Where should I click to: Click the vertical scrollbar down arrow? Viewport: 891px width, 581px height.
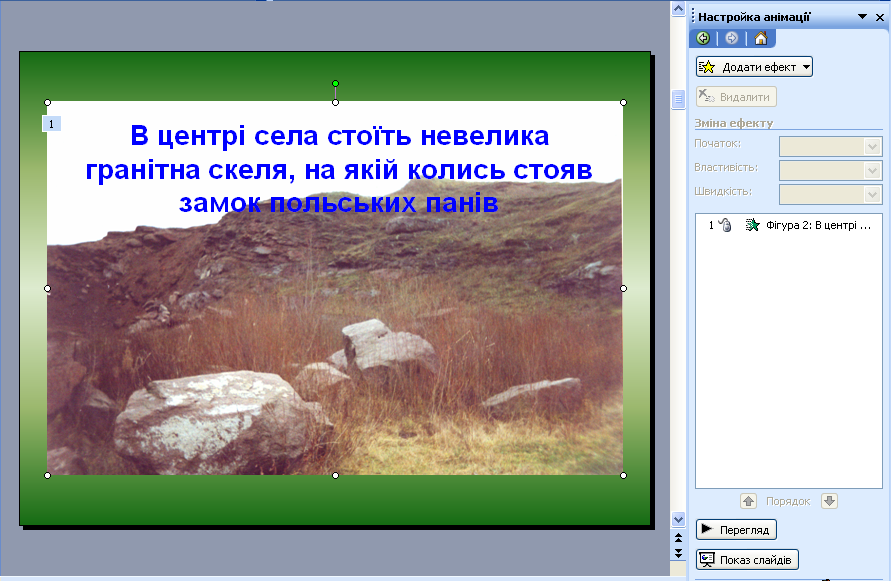678,518
